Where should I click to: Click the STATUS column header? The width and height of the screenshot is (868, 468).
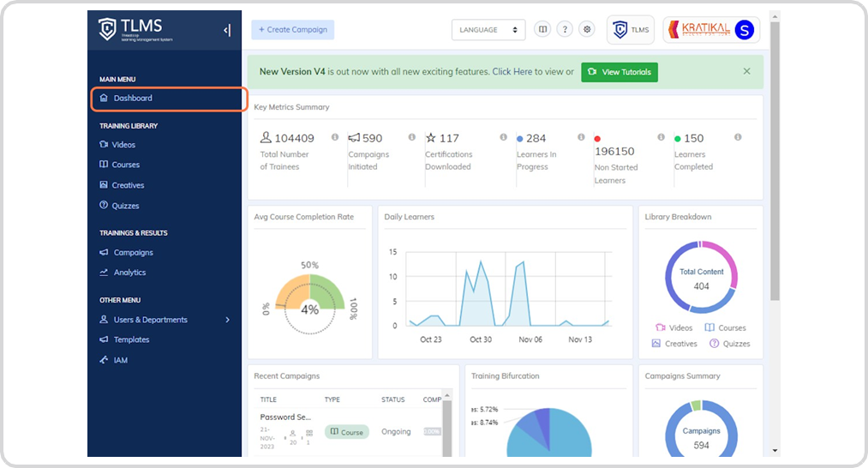click(x=393, y=399)
